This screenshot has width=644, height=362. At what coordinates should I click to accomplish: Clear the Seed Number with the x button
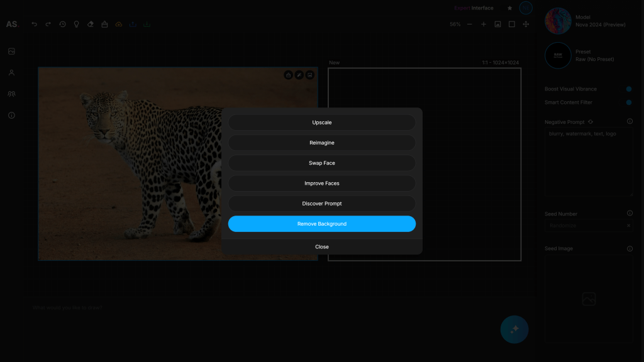629,226
